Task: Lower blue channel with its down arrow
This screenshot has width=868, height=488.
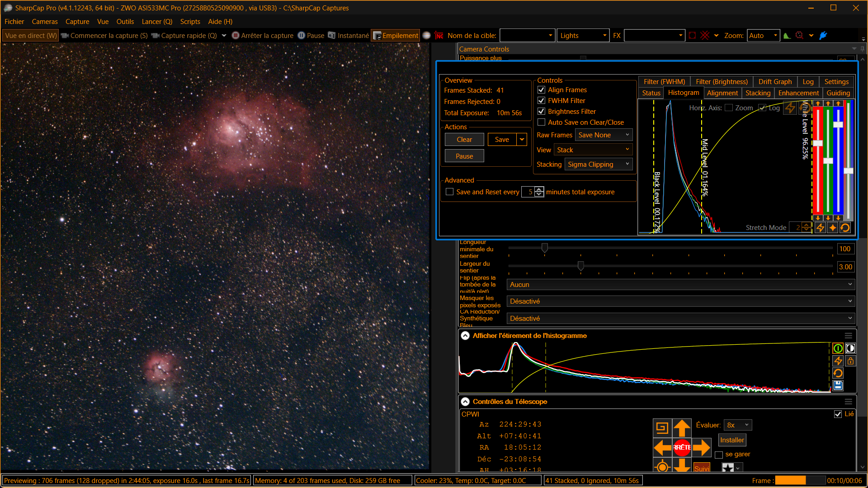Action: (839, 218)
